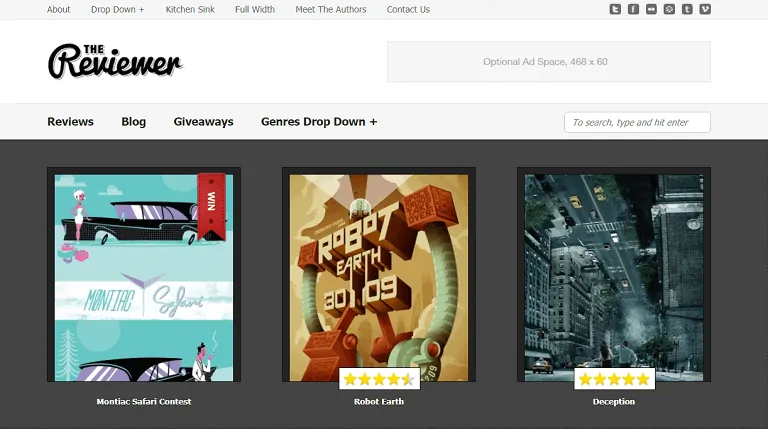Image resolution: width=768 pixels, height=429 pixels.
Task: Click the Twitter icon in the header
Action: coord(615,9)
